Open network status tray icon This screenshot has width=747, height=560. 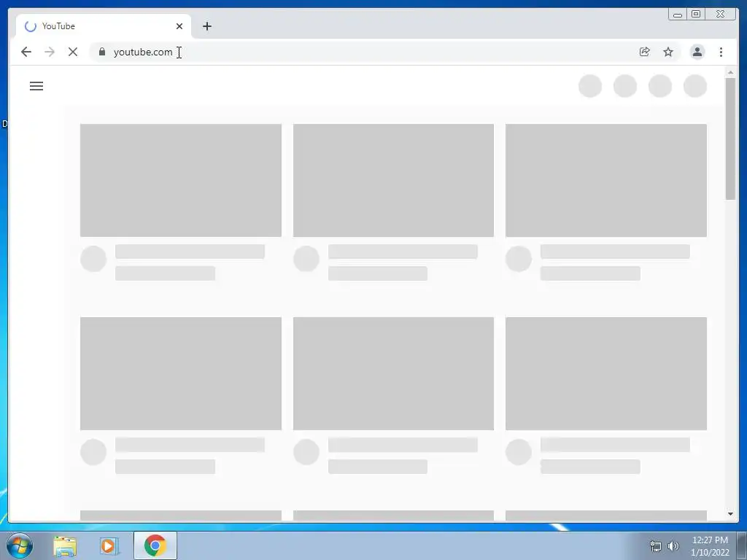(656, 546)
